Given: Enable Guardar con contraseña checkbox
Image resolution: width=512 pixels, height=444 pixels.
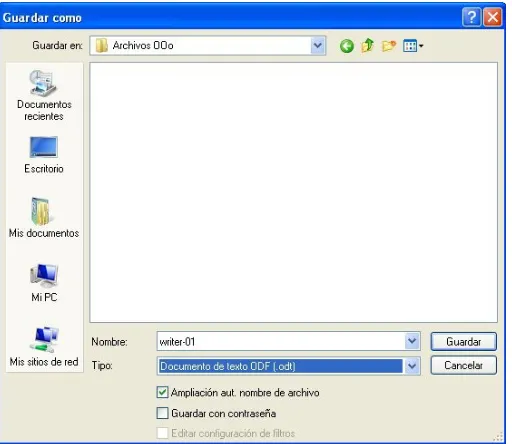Looking at the screenshot, I should point(162,413).
